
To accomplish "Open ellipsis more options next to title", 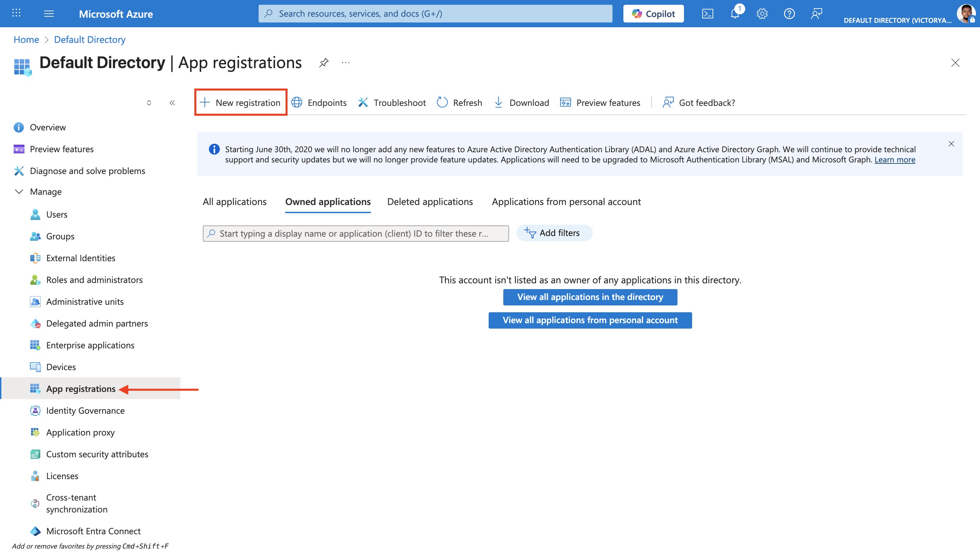I will coord(345,62).
